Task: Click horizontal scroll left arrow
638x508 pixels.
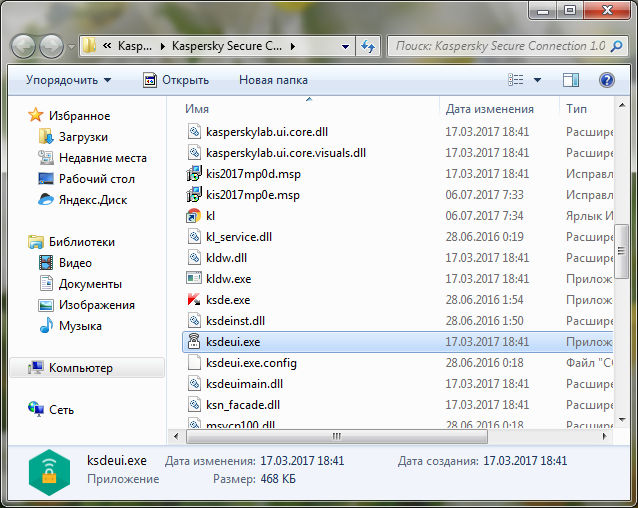Action: pyautogui.click(x=176, y=436)
